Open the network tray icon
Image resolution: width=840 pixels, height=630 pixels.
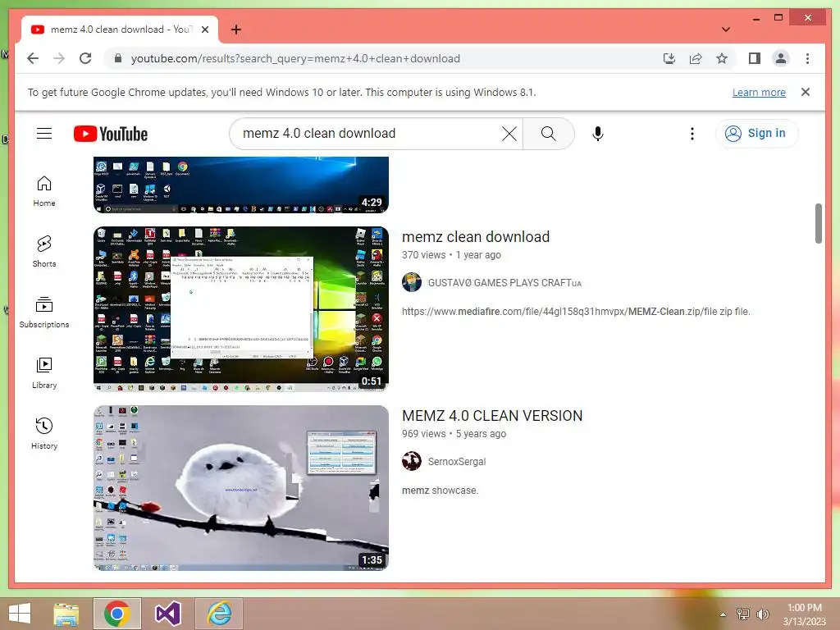[x=742, y=614]
